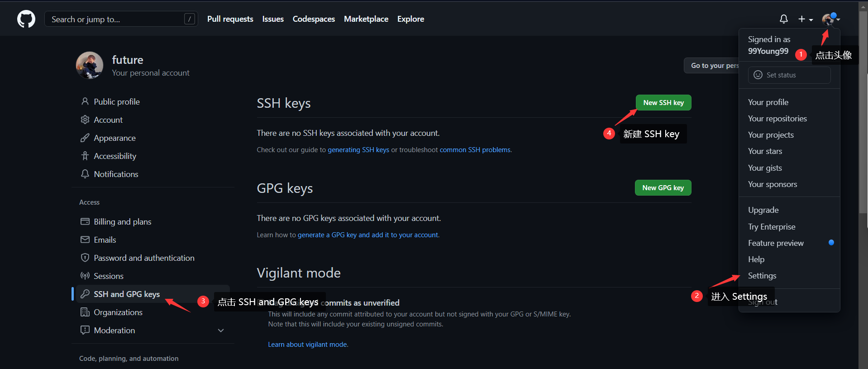Open Public profile settings page
The height and width of the screenshot is (369, 868).
[117, 101]
